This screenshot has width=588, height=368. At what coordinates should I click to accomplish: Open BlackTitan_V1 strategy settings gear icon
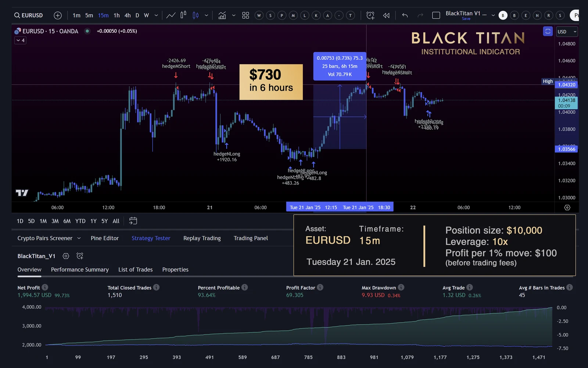(x=66, y=256)
